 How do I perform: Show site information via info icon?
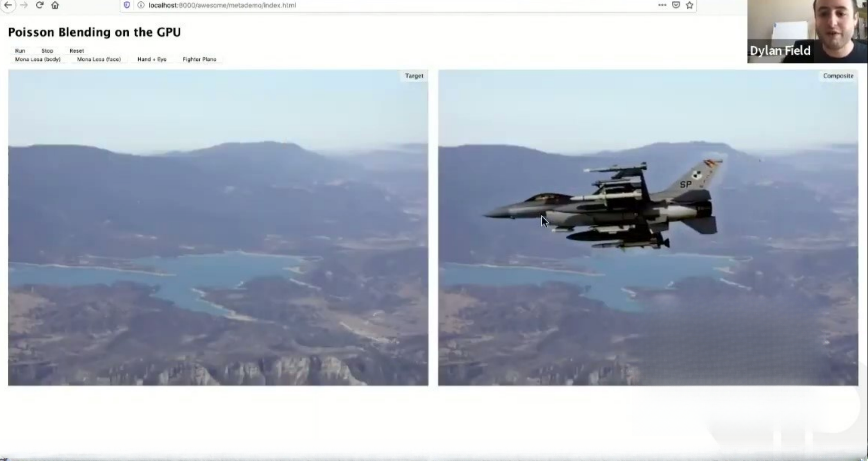pos(141,5)
